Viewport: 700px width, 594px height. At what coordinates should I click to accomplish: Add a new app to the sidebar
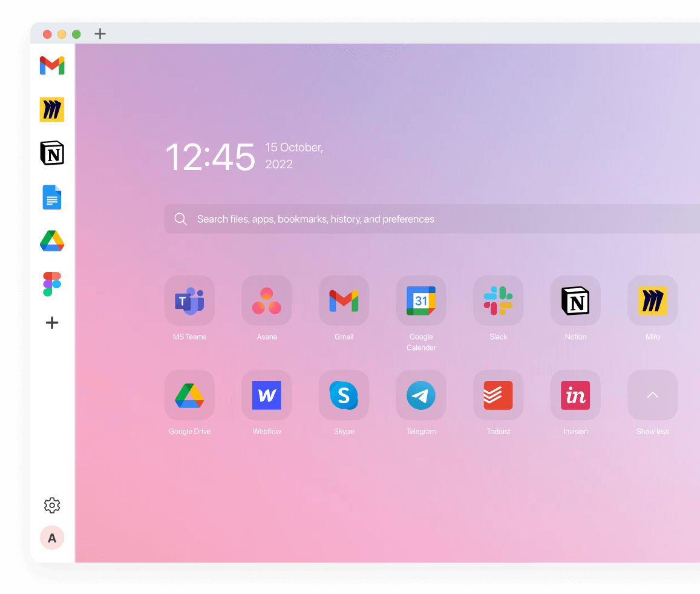[x=52, y=323]
